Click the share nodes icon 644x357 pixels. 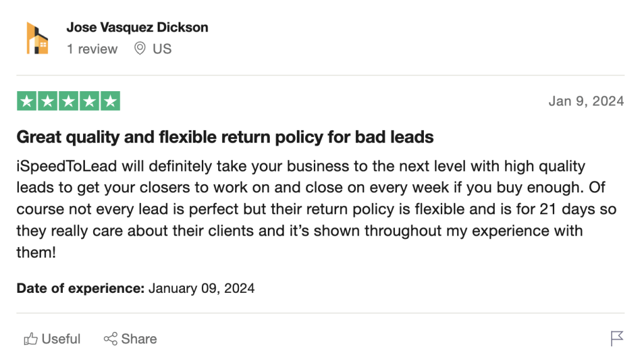click(111, 339)
